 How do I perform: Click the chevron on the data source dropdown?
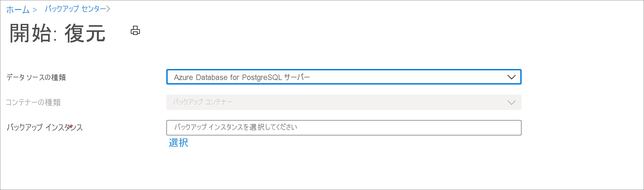511,77
